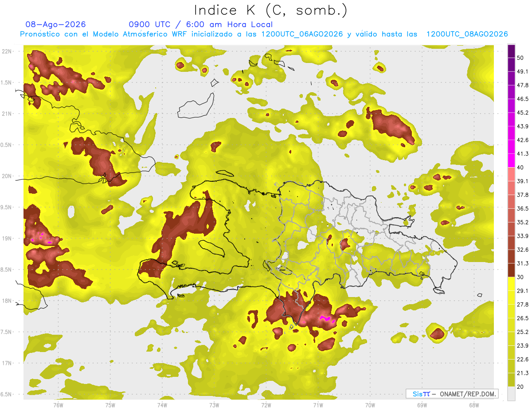This screenshot has width=532, height=411.
Task: Click latitude label "20N"
Action: (7, 176)
